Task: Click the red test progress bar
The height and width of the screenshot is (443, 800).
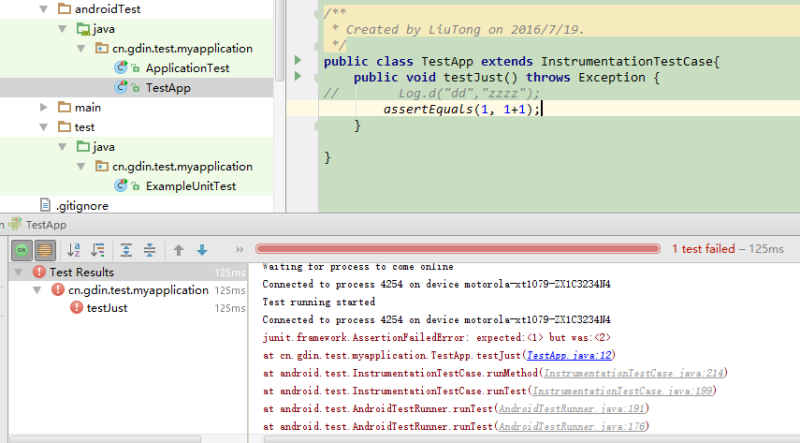Action: [x=458, y=249]
